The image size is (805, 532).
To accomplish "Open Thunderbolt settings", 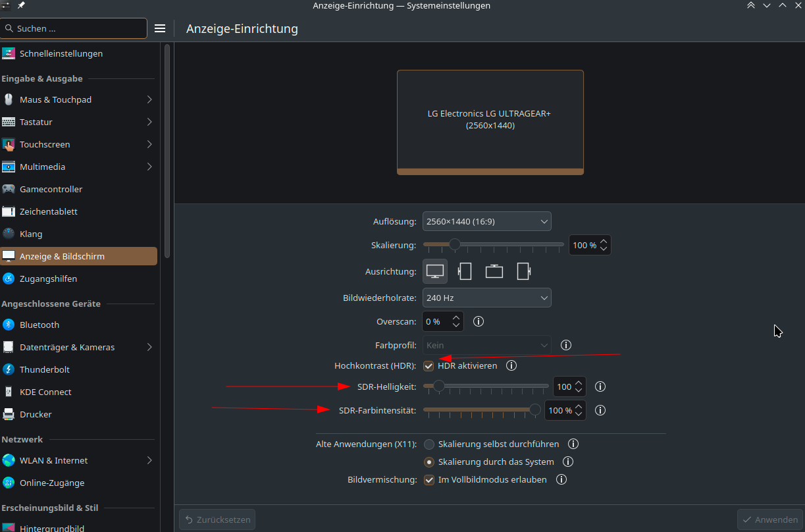I will (x=79, y=369).
